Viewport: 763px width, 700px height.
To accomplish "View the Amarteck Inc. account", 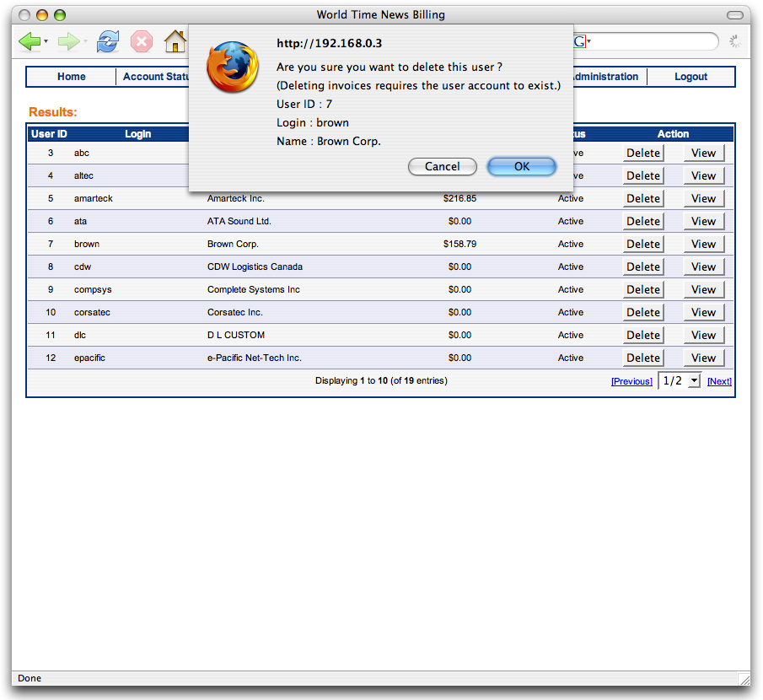I will [x=703, y=199].
